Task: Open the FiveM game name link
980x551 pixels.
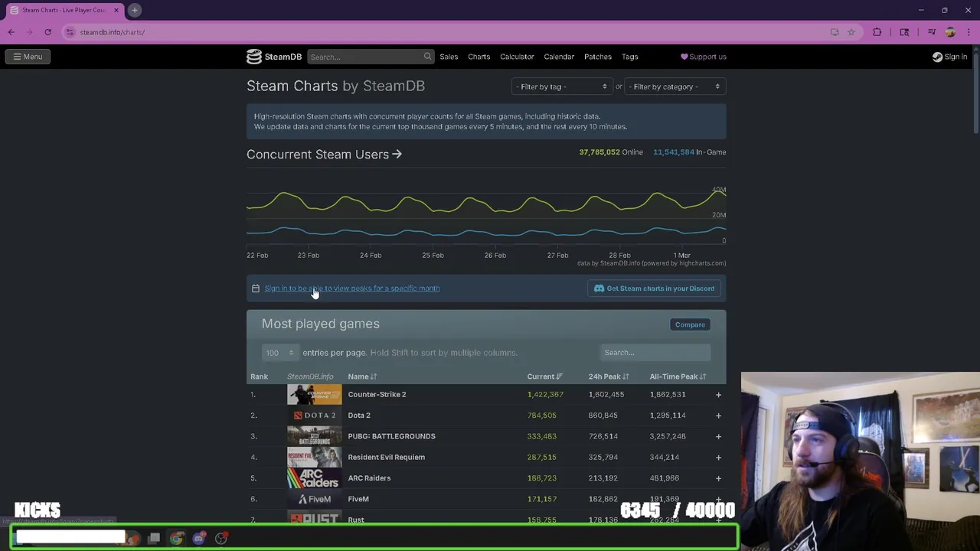Action: [358, 499]
